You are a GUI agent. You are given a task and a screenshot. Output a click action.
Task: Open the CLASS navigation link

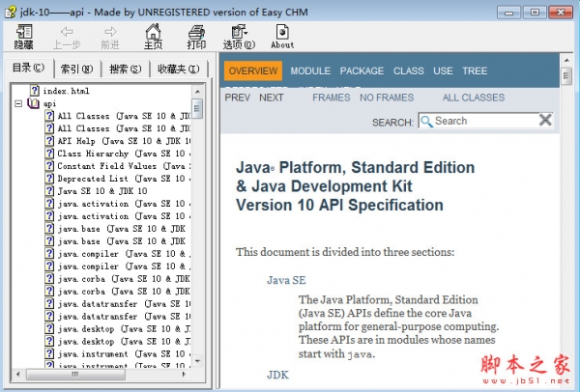(408, 70)
